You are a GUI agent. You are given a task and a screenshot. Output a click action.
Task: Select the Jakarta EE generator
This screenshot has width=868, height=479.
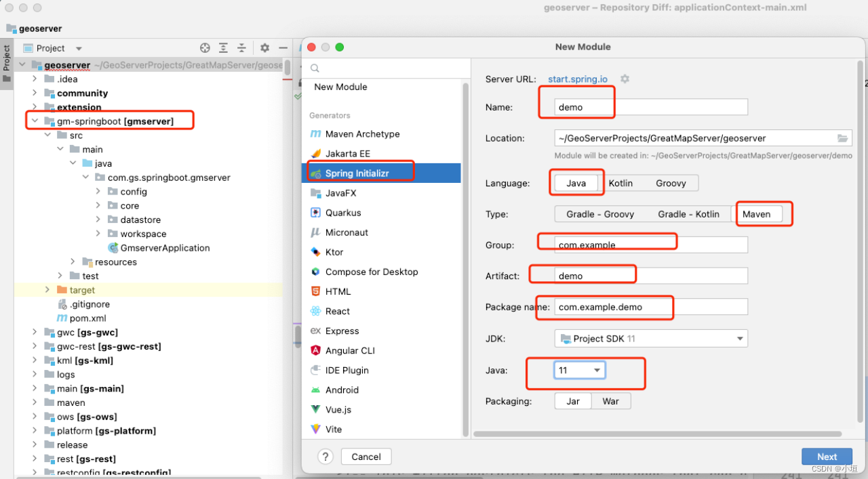point(381,154)
